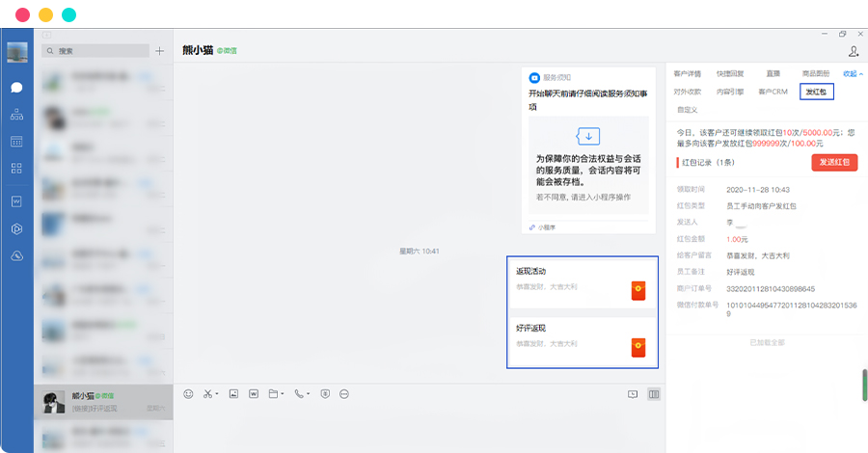Toggle the side panel column view icon
Viewport: 868px width, 453px height.
654,393
